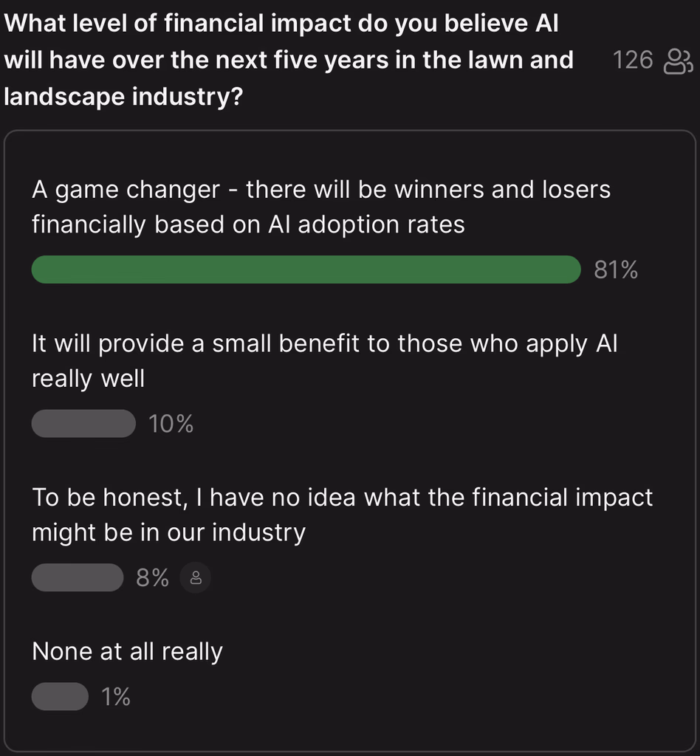The image size is (700, 756).
Task: Click 'landscape industry?' in the question
Action: tap(124, 97)
